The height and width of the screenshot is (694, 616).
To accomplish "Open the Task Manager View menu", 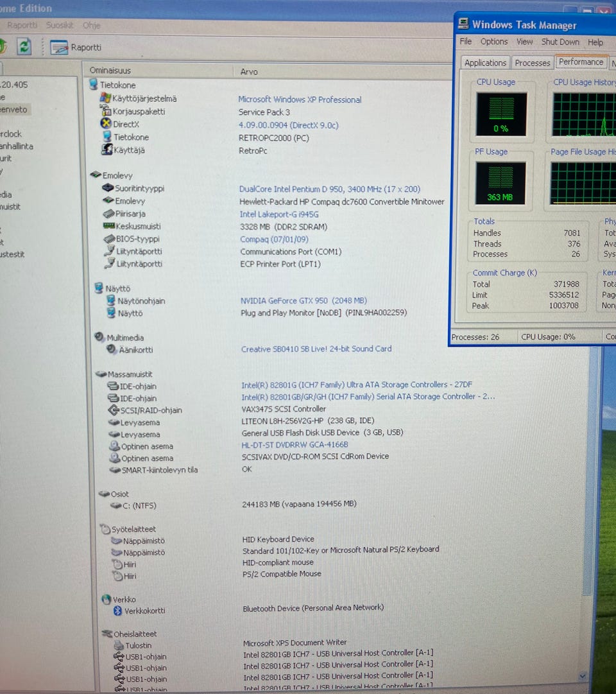I will pos(524,42).
